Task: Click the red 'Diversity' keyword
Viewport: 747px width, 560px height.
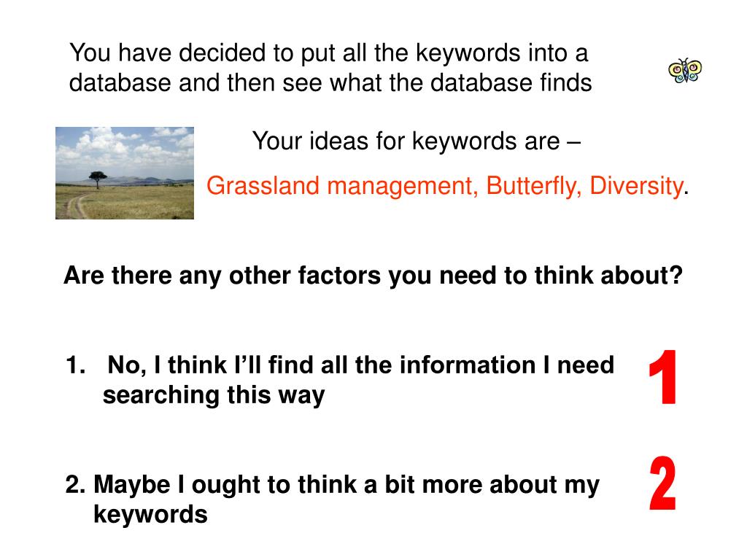Action: click(x=636, y=186)
